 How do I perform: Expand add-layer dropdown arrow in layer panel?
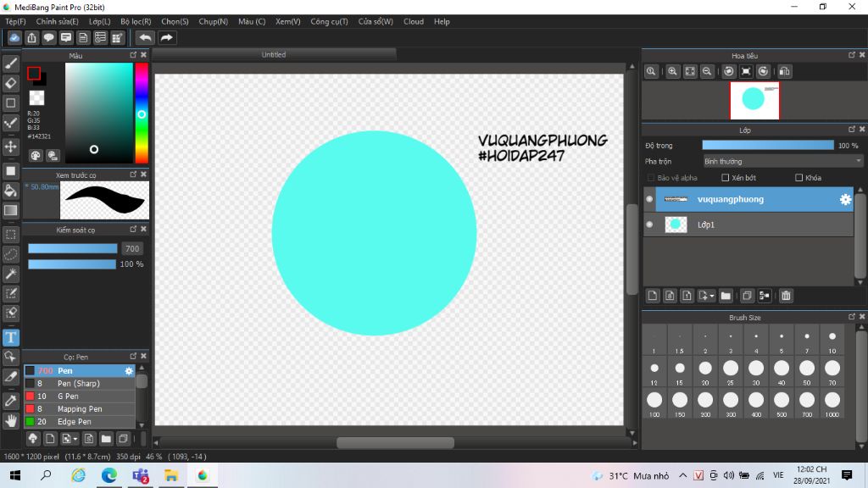[x=712, y=296]
